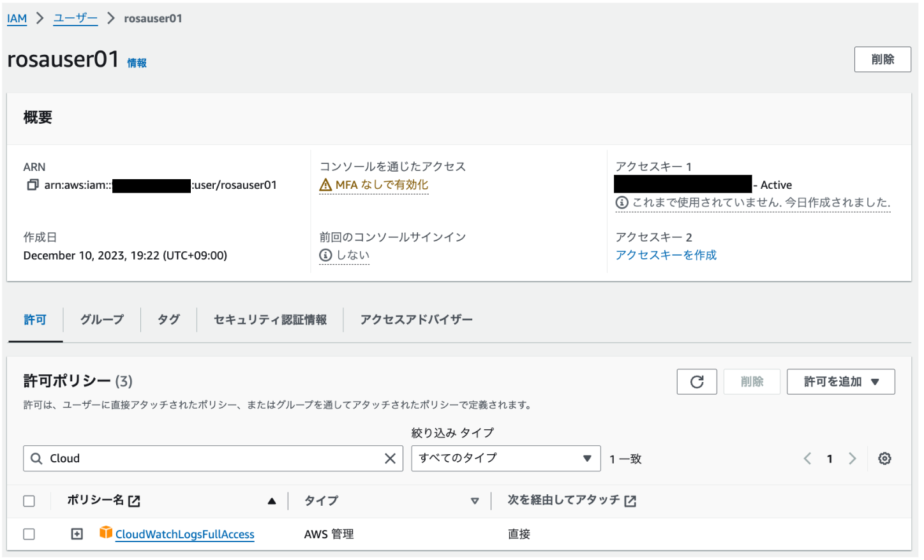This screenshot has height=560, width=924.
Task: Open the アクセスアドバイザー tab
Action: [416, 320]
